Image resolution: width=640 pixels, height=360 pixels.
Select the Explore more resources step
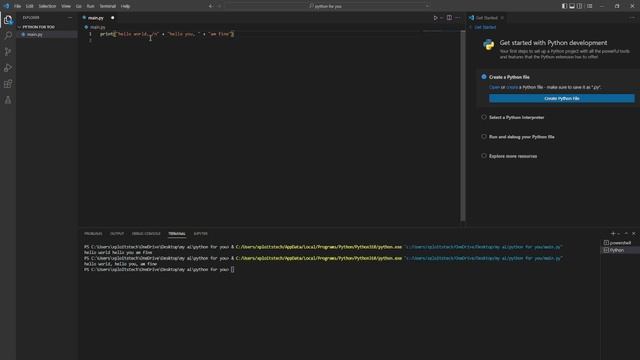pos(513,156)
